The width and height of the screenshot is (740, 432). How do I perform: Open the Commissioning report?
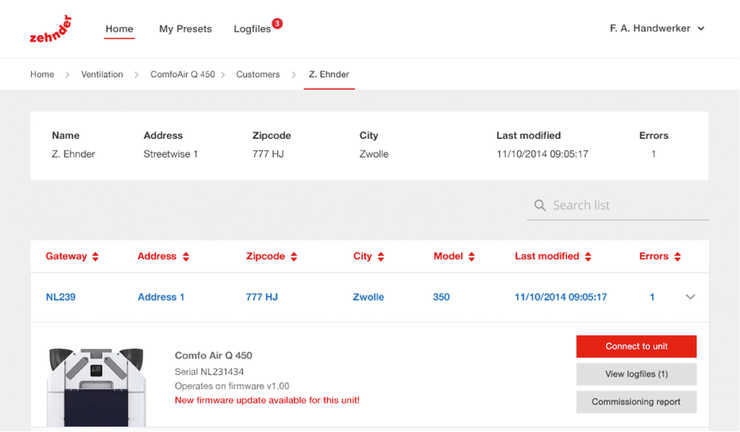coord(636,402)
